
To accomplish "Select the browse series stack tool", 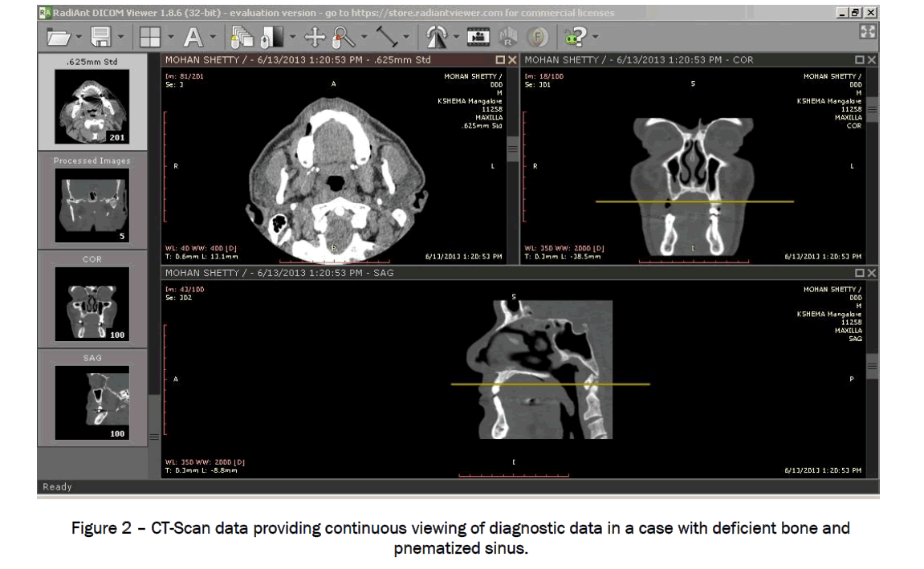I will 241,36.
